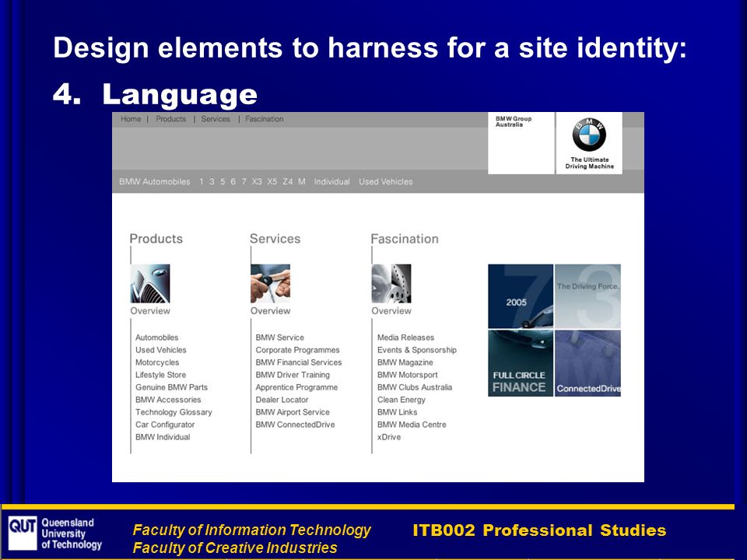Open the BMW Driver Training link
This screenshot has width=747, height=560.
293,375
